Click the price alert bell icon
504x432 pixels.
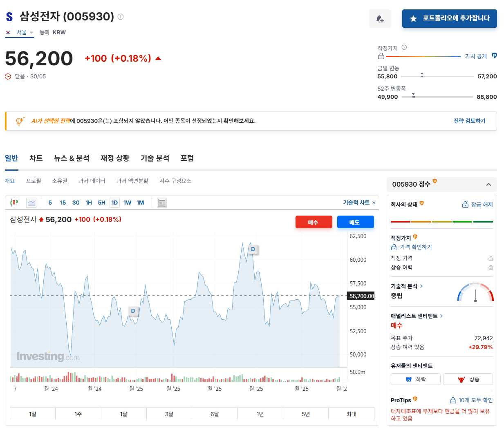[380, 18]
